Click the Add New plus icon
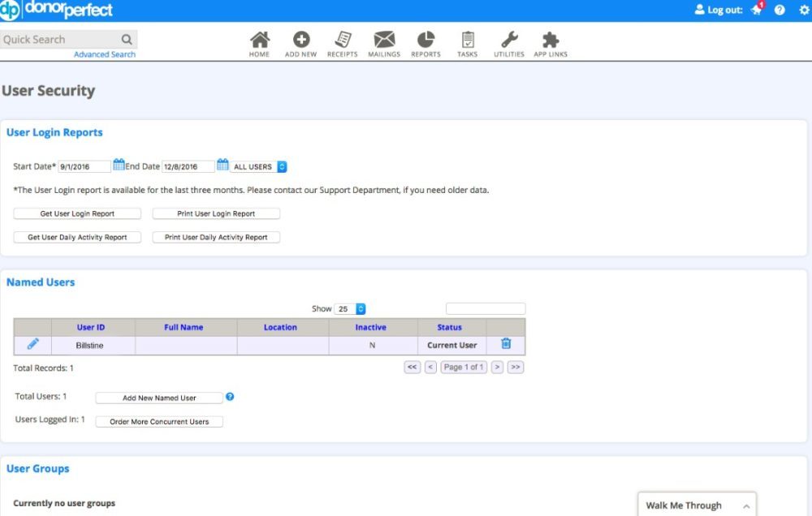812x516 pixels. pos(301,40)
